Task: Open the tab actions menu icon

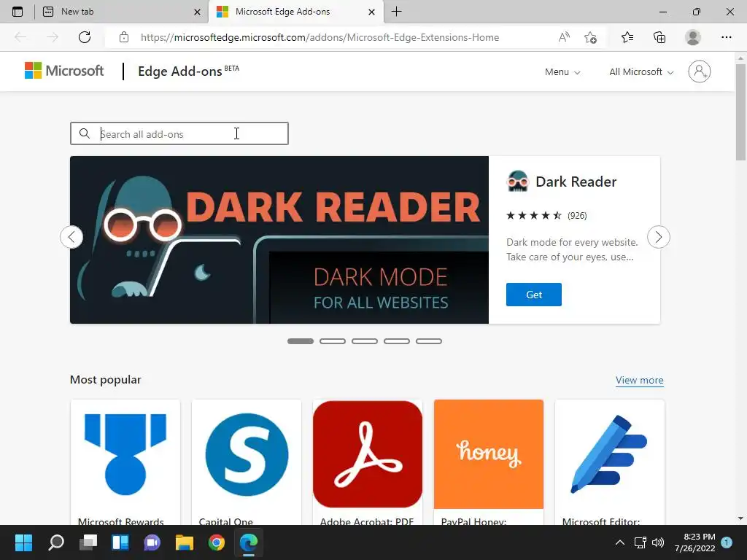Action: (18, 12)
